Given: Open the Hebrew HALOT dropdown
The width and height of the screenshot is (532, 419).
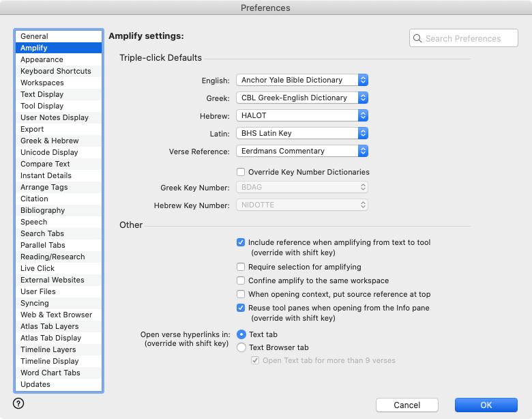Looking at the screenshot, I should point(302,116).
